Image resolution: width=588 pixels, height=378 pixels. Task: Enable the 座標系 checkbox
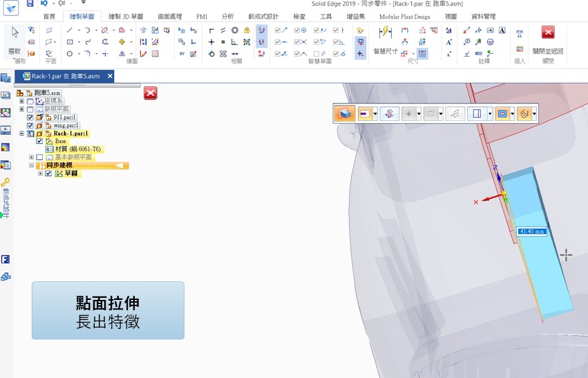30,102
